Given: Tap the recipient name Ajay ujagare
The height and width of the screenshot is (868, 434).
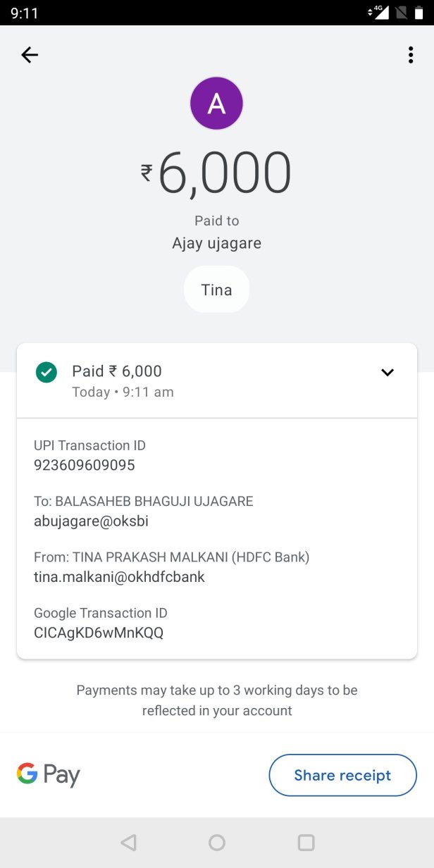Looking at the screenshot, I should click(216, 244).
